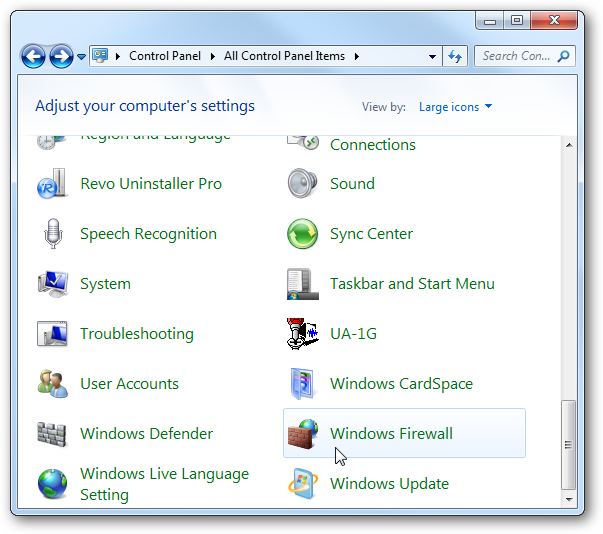
Task: Open the User Accounts people icon
Action: tap(53, 384)
